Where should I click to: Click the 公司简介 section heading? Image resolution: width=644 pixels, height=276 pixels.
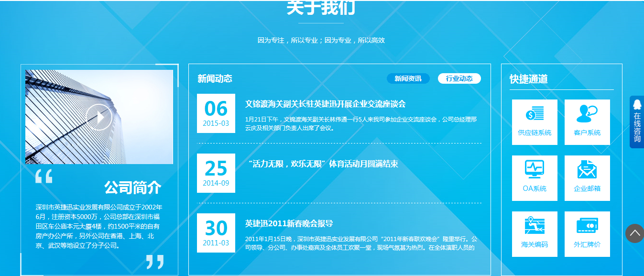pyautogui.click(x=132, y=187)
